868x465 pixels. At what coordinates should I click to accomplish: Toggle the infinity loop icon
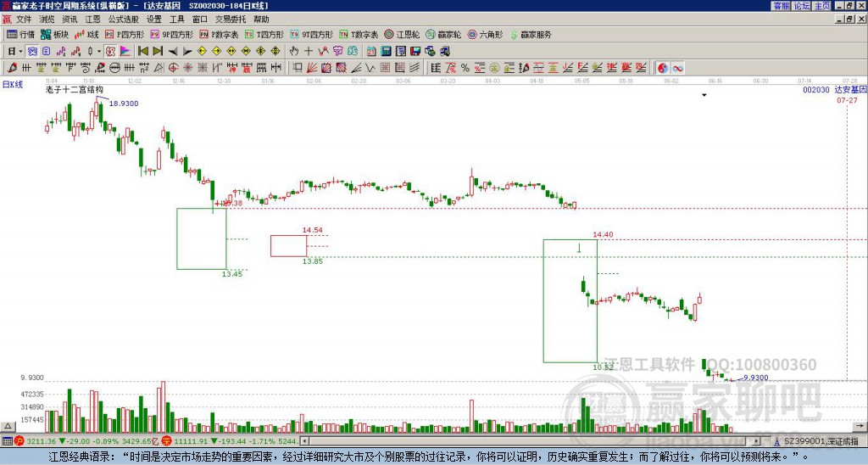677,68
